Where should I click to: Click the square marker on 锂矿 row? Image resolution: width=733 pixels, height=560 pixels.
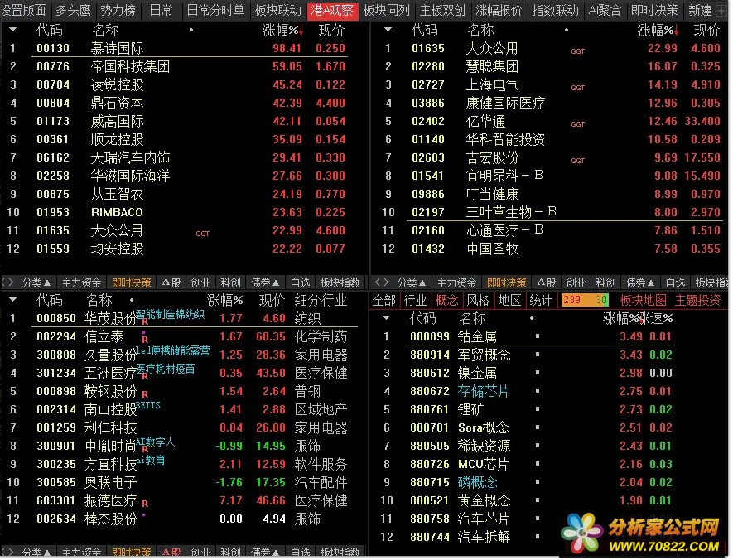[538, 409]
